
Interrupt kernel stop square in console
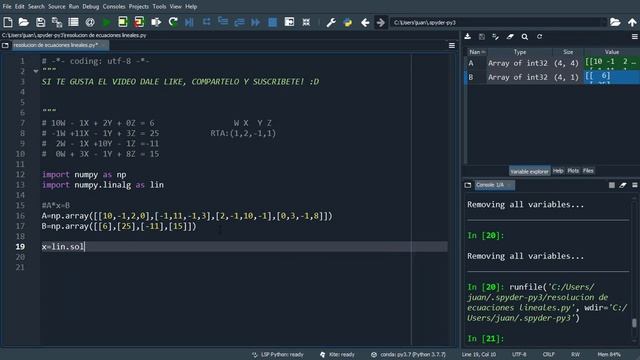[611, 185]
